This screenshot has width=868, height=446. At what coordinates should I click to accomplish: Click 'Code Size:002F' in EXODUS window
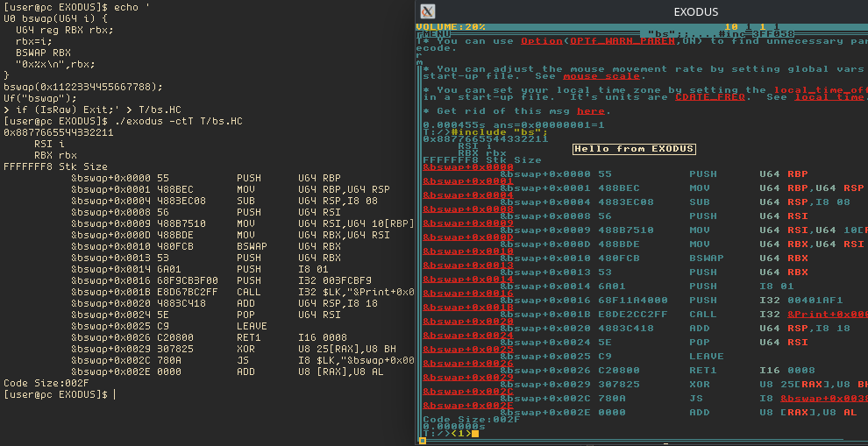[471, 420]
